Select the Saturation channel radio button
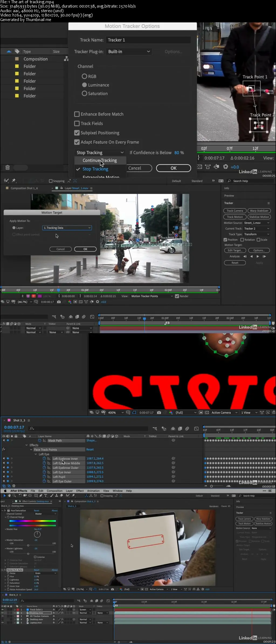 click(84, 93)
